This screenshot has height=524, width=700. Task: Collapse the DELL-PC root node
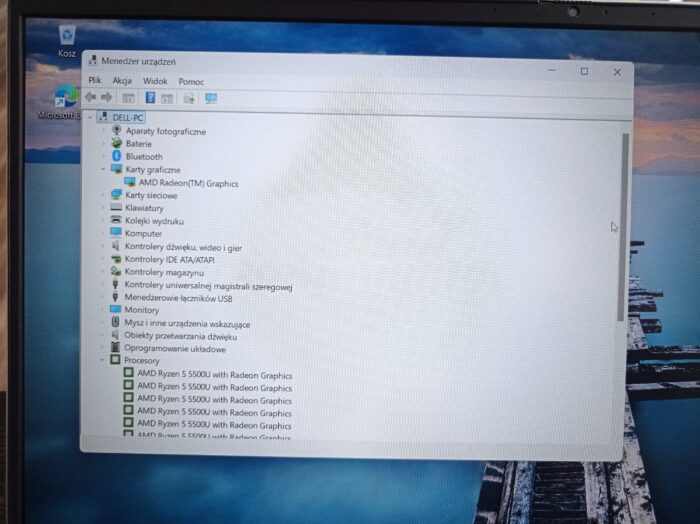(x=90, y=117)
